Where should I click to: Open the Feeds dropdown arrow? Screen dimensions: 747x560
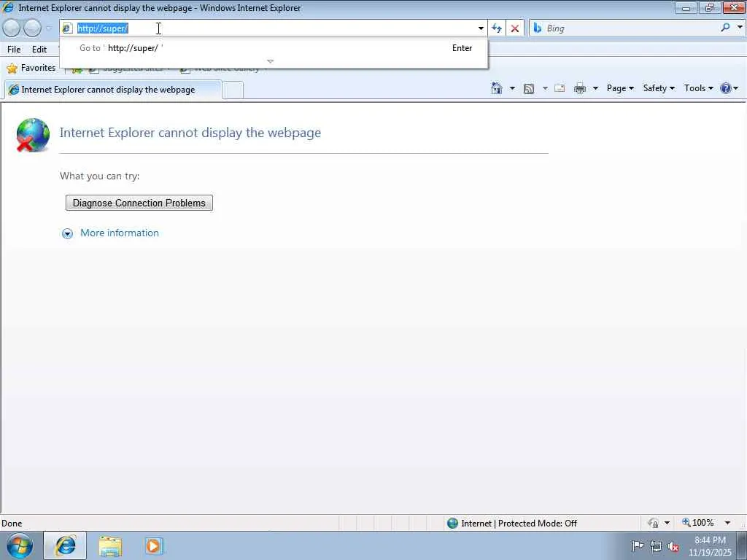point(545,88)
